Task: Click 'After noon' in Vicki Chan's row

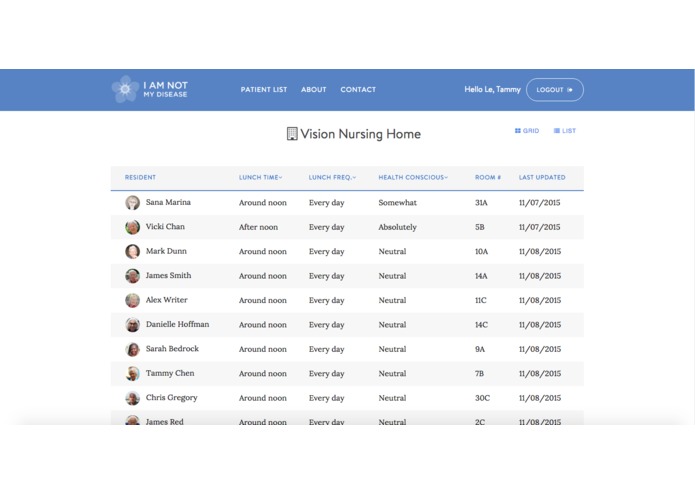Action: click(258, 227)
